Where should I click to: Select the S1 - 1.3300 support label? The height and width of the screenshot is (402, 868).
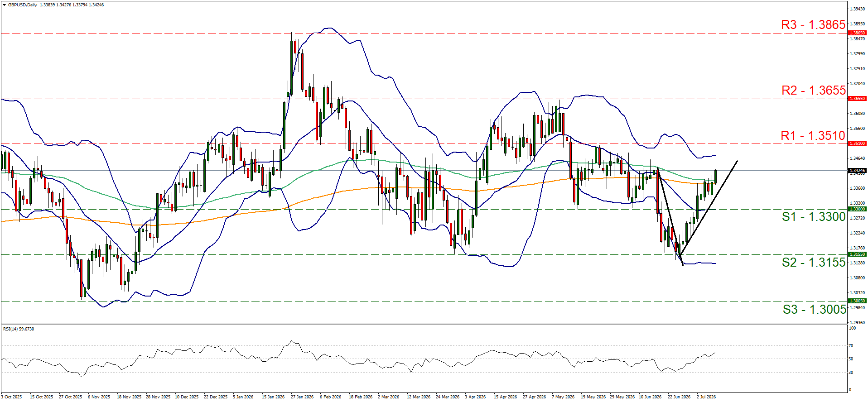point(814,217)
